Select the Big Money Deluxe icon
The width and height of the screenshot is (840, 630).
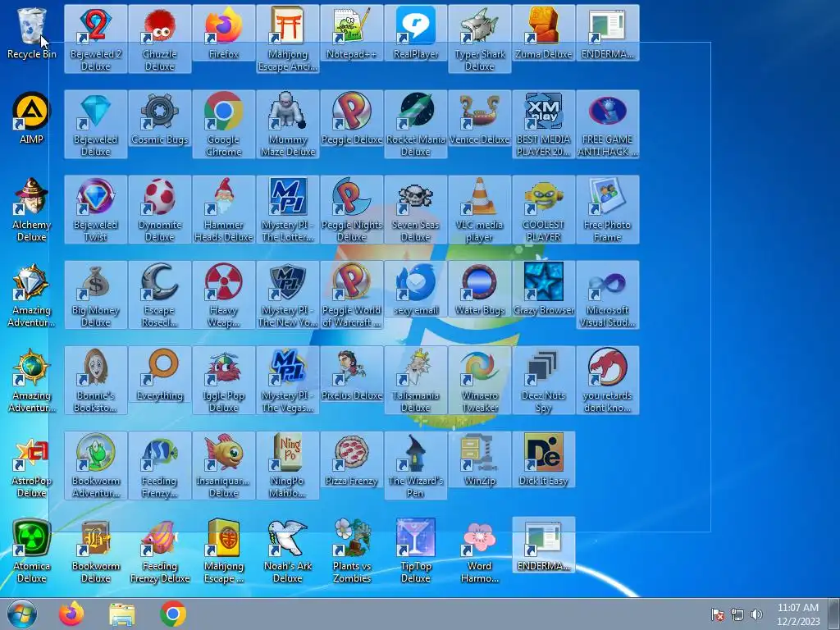[95, 294]
